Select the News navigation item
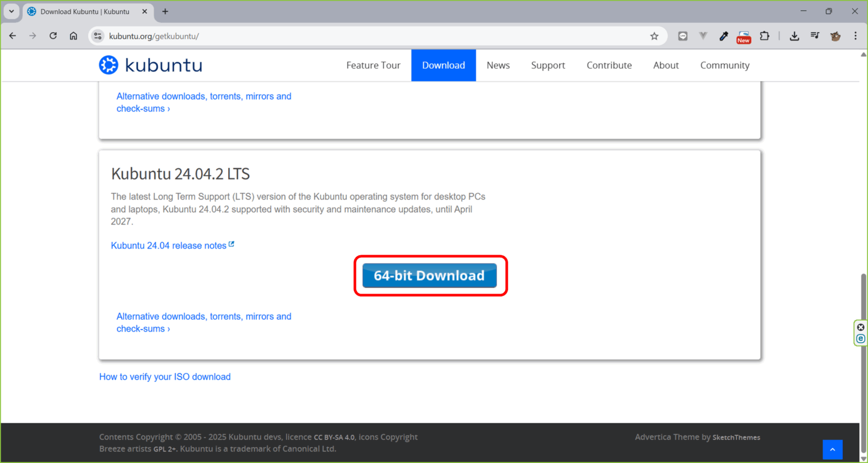Viewport: 868px width, 463px height. (x=498, y=65)
